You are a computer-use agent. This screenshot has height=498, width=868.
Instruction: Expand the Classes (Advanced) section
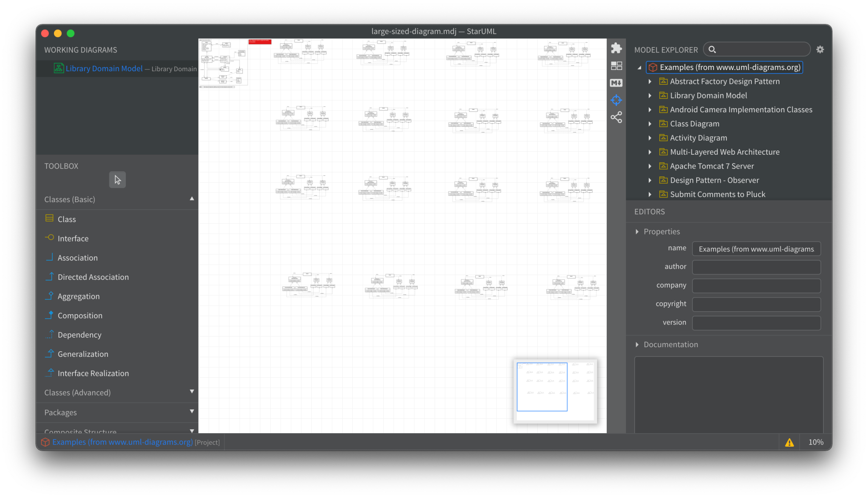pos(192,391)
